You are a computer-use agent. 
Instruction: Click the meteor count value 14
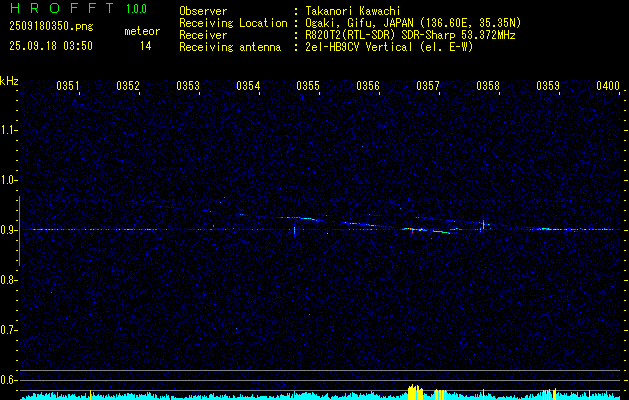click(x=146, y=46)
